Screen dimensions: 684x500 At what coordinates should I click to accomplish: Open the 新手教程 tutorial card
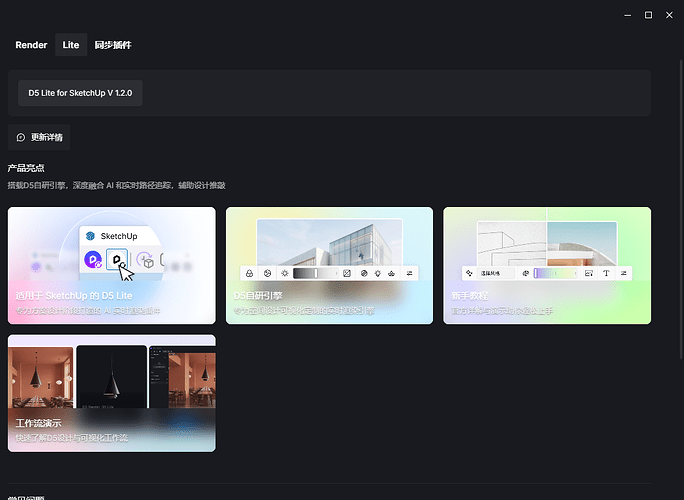click(547, 265)
